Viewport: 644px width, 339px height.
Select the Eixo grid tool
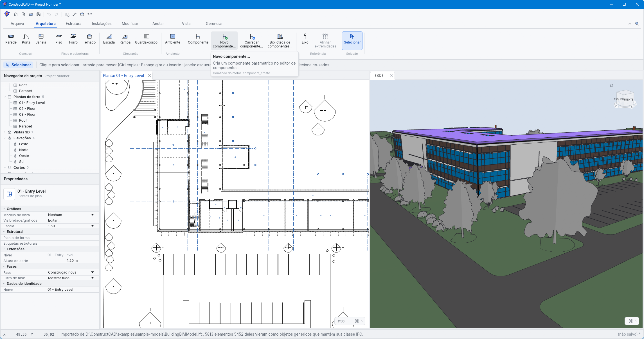(305, 39)
